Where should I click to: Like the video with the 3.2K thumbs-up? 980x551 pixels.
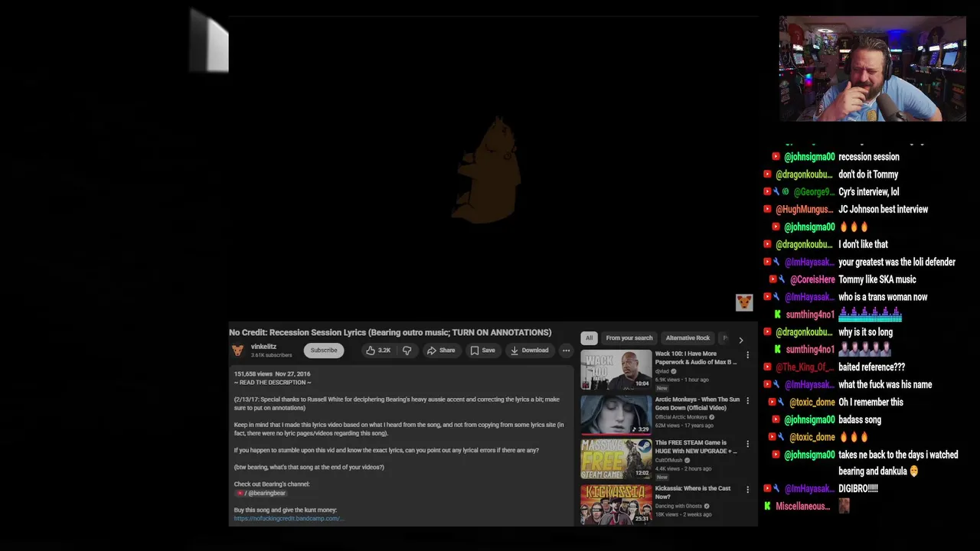(378, 350)
